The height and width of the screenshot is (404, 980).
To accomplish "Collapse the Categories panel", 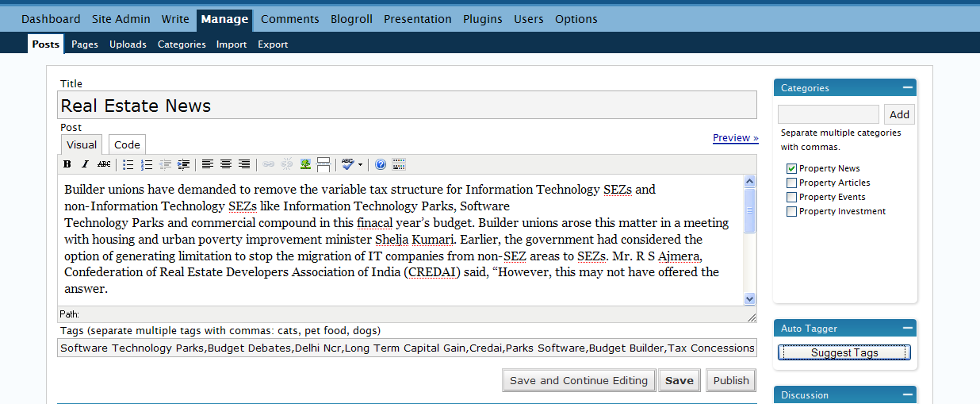I will click(908, 87).
